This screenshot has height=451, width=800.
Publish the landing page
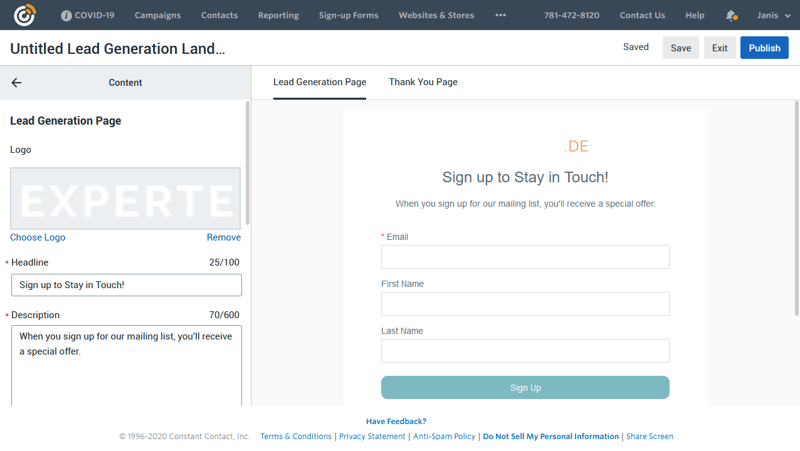764,48
